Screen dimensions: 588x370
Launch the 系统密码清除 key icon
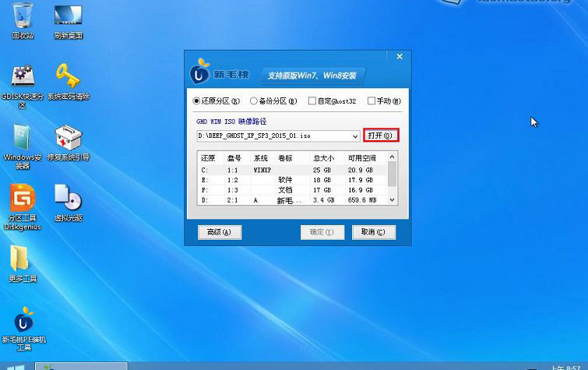point(69,82)
